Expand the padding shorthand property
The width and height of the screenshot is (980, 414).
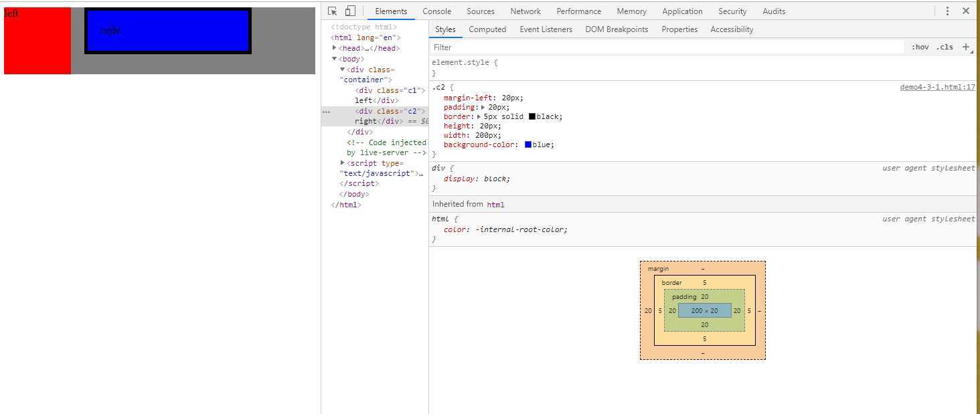(x=483, y=107)
